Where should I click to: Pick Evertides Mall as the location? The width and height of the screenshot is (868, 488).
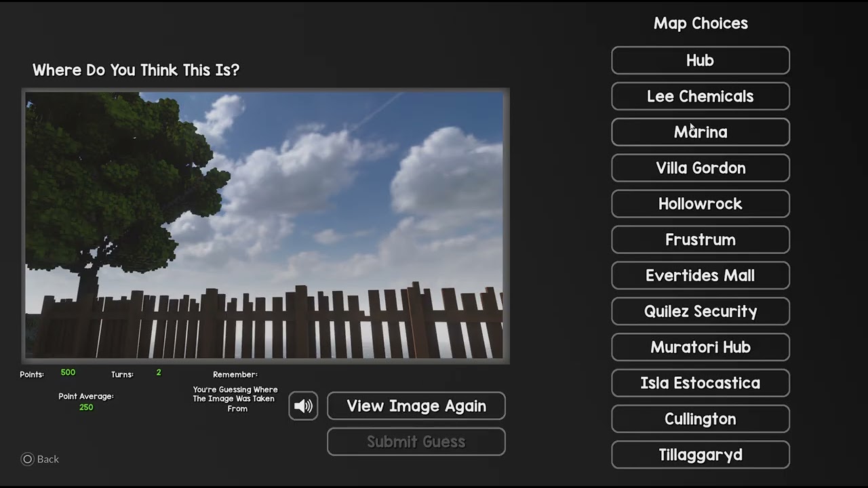(701, 276)
